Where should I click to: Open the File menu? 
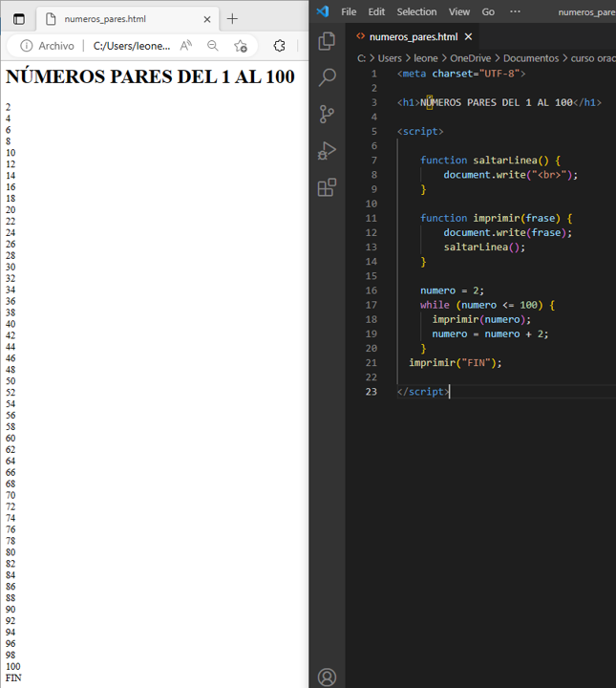click(x=349, y=11)
